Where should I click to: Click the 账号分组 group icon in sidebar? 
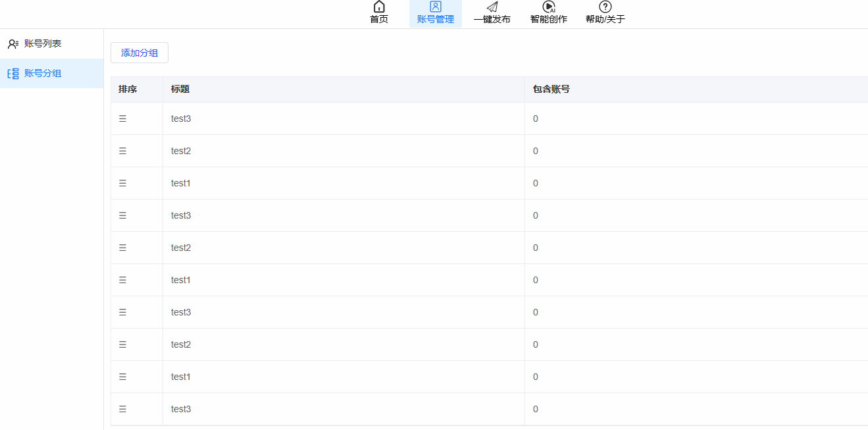13,73
